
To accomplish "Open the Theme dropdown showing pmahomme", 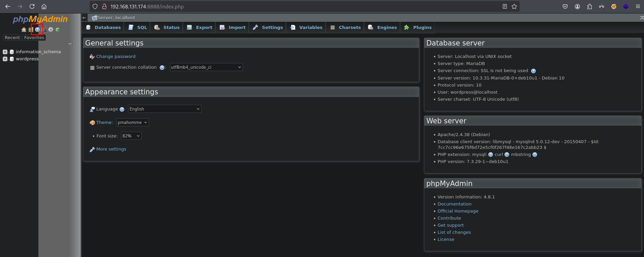I will click(x=132, y=123).
